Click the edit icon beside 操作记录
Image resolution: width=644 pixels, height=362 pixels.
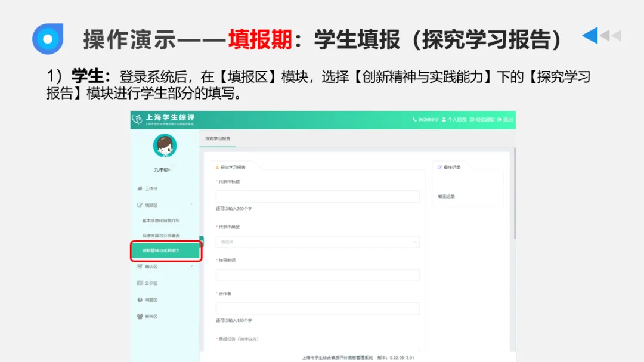440,167
